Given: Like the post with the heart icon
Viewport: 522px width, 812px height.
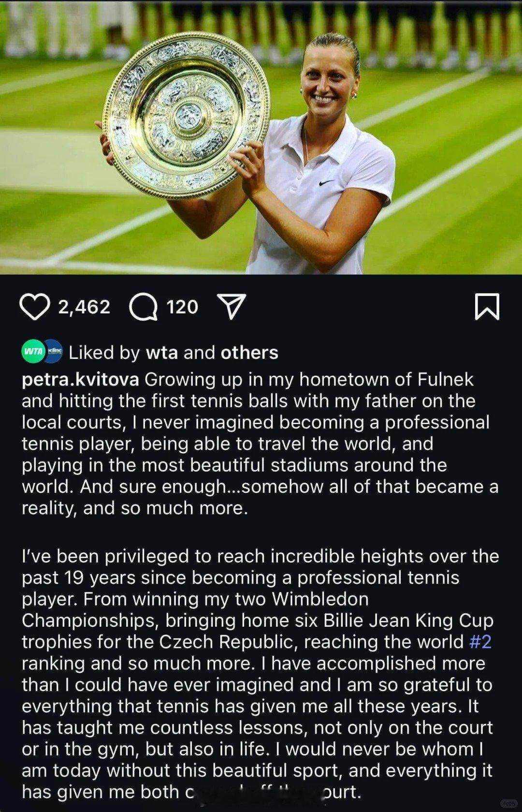Looking at the screenshot, I should tap(34, 307).
